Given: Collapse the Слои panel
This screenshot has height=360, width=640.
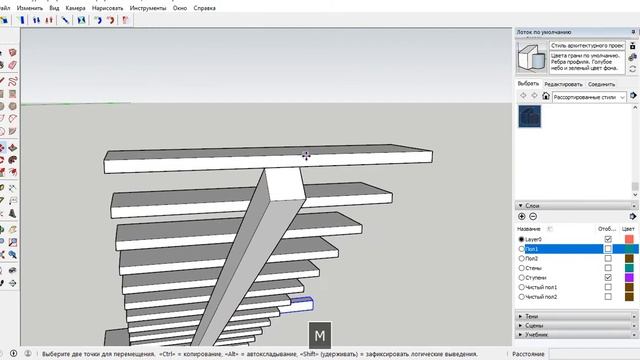Looking at the screenshot, I should [x=576, y=205].
